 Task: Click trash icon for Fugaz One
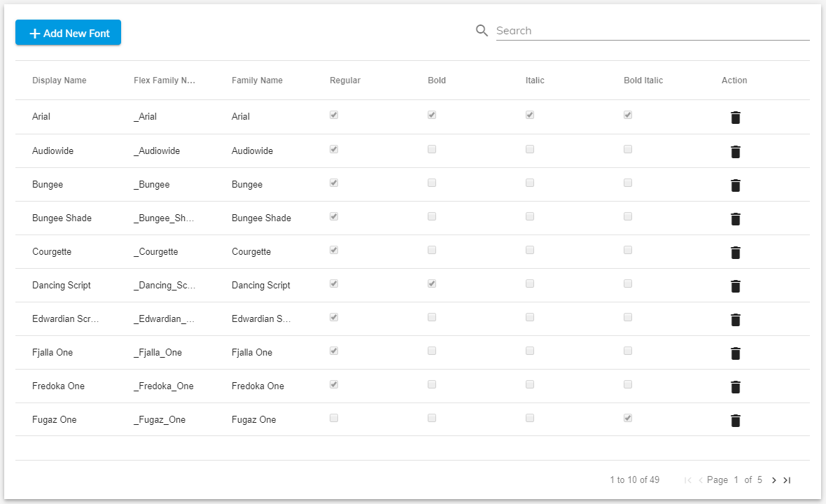coord(736,421)
